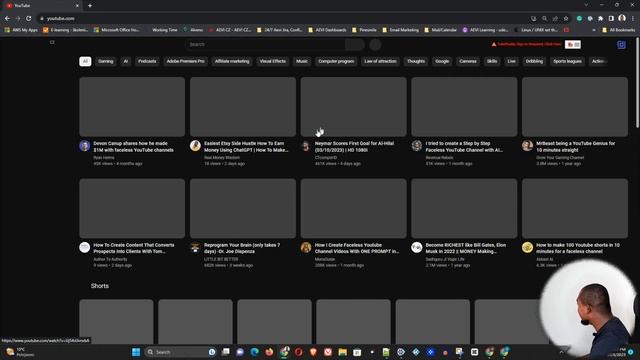
Task: Open How to make 100 Youtube shorts video
Action: (578, 248)
